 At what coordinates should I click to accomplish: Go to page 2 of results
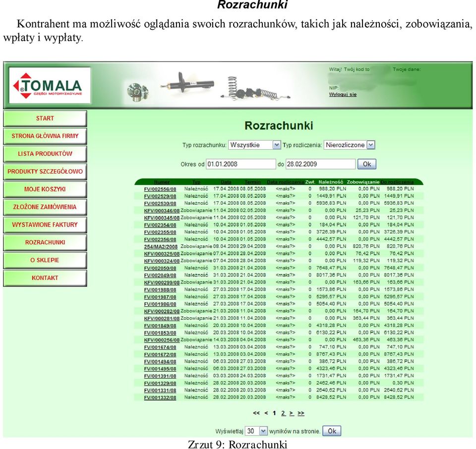tap(283, 413)
